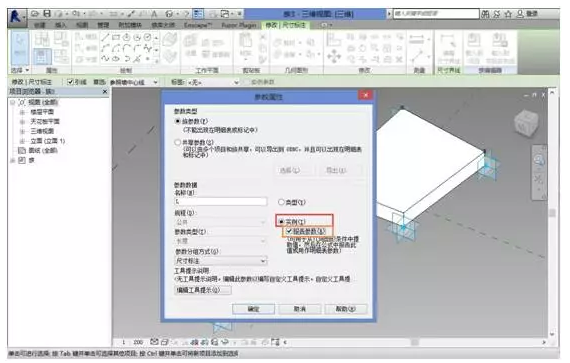
Task: Open the 管理 ribbon tab
Action: click(103, 25)
